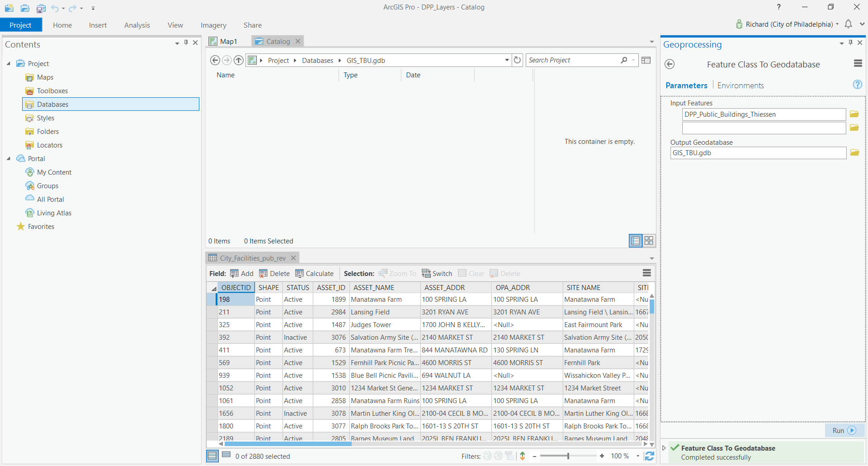Pin the Contents pane

(x=186, y=43)
